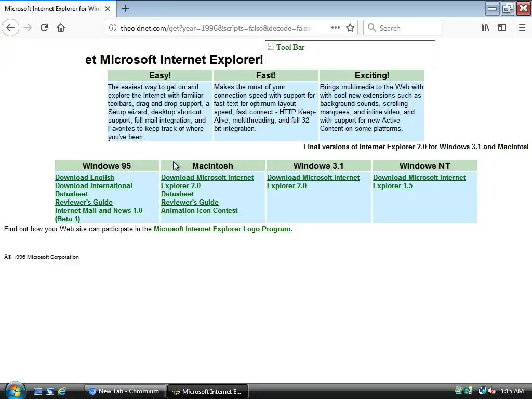The height and width of the screenshot is (399, 532).
Task: Open the hamburger application menu
Action: point(522,28)
